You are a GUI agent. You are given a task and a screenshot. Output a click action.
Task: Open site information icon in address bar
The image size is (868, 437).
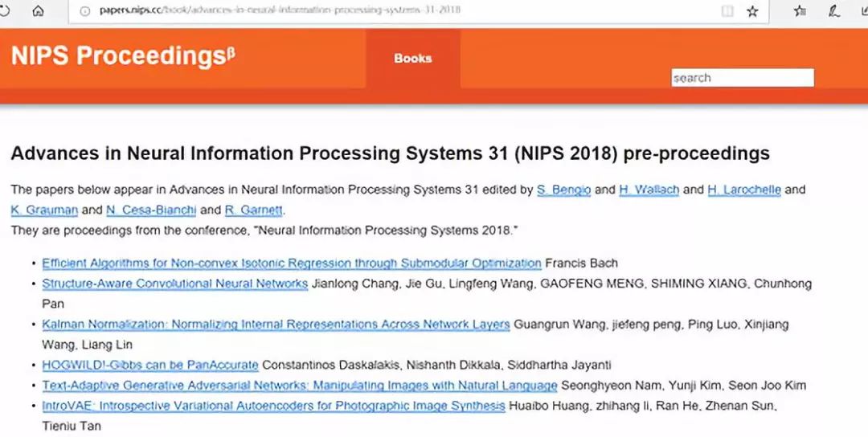84,10
